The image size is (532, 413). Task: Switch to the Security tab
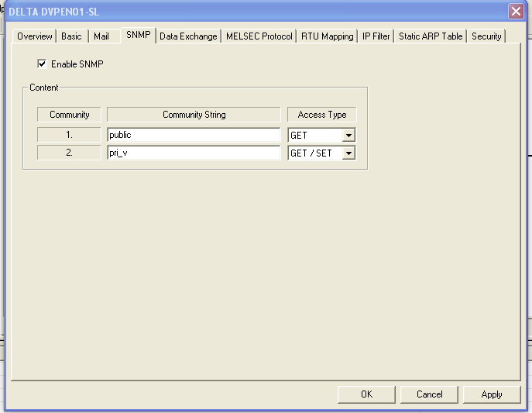pyautogui.click(x=486, y=36)
